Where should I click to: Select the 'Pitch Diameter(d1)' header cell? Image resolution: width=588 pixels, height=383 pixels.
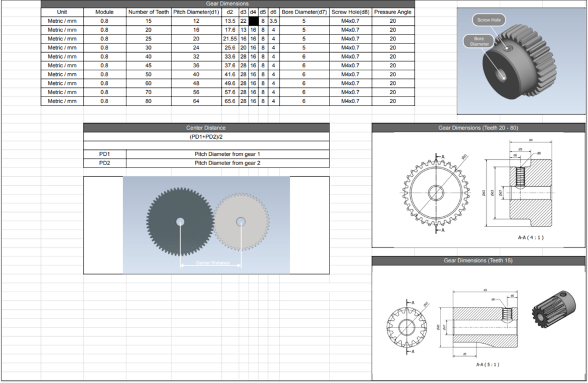coord(196,12)
